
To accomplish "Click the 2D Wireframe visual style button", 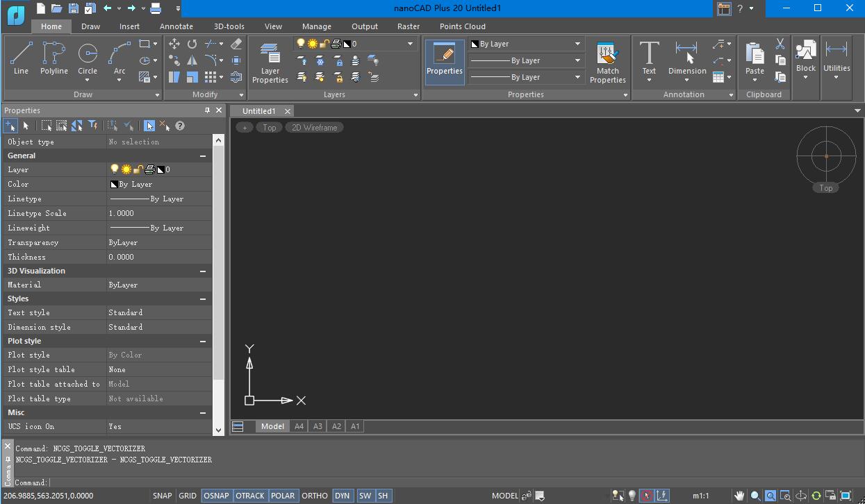I will click(314, 127).
